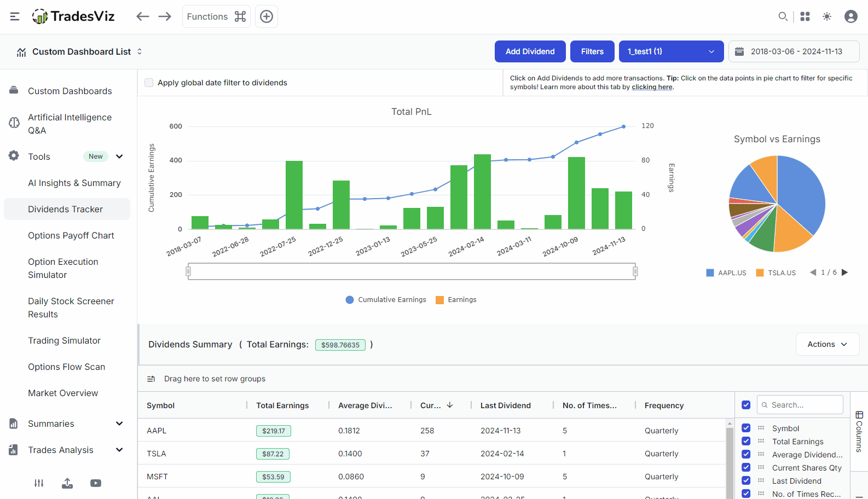Screen dimensions: 868x499
Task: Open Artificial Intelligence Q&A
Action: click(70, 124)
